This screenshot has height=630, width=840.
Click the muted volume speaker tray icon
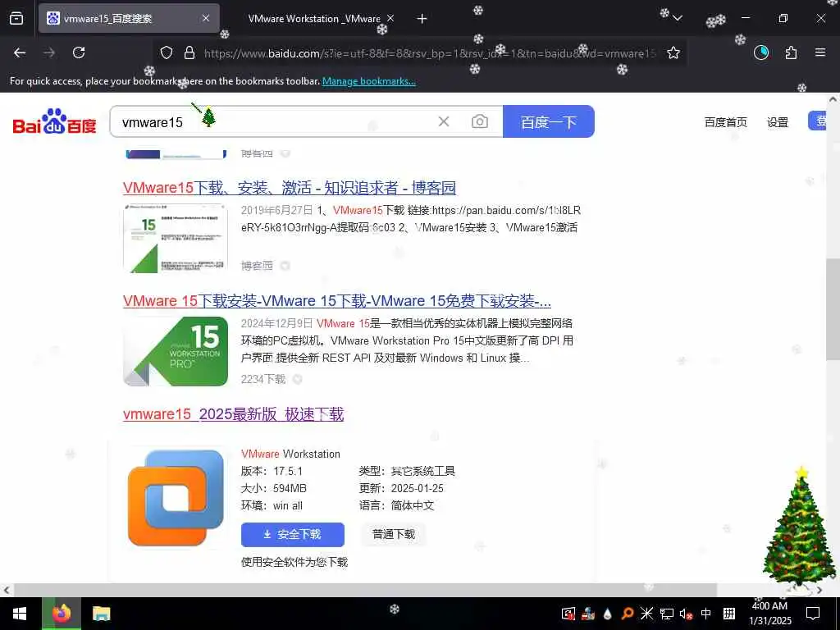(686, 614)
